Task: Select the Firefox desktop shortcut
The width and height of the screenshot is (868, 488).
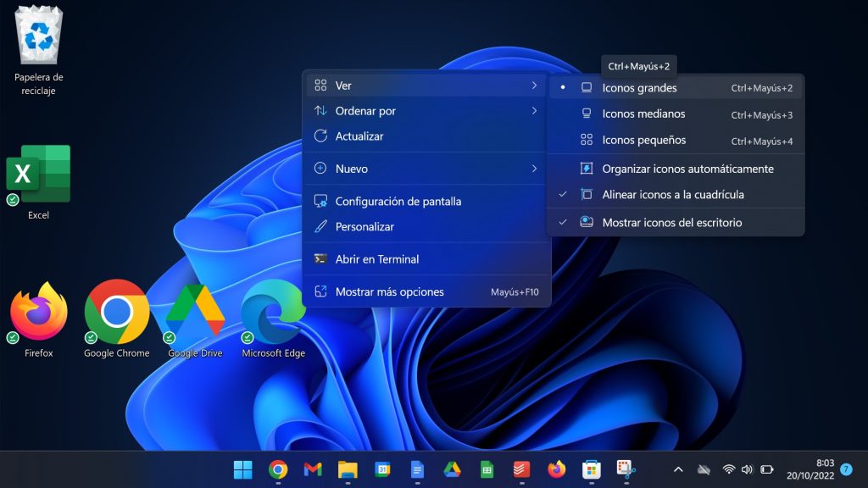Action: pyautogui.click(x=38, y=319)
